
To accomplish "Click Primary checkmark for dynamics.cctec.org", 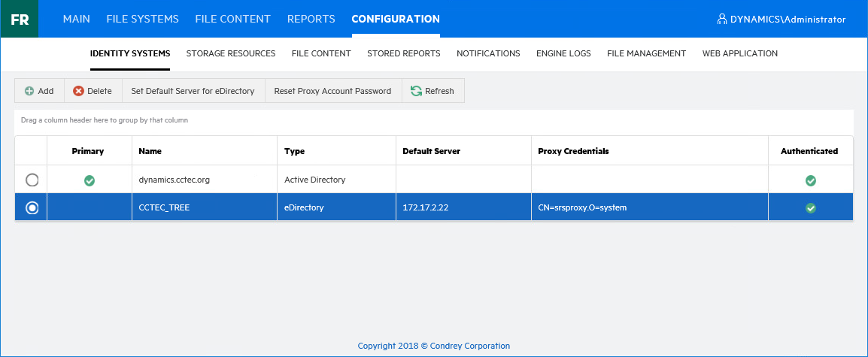I will (89, 180).
